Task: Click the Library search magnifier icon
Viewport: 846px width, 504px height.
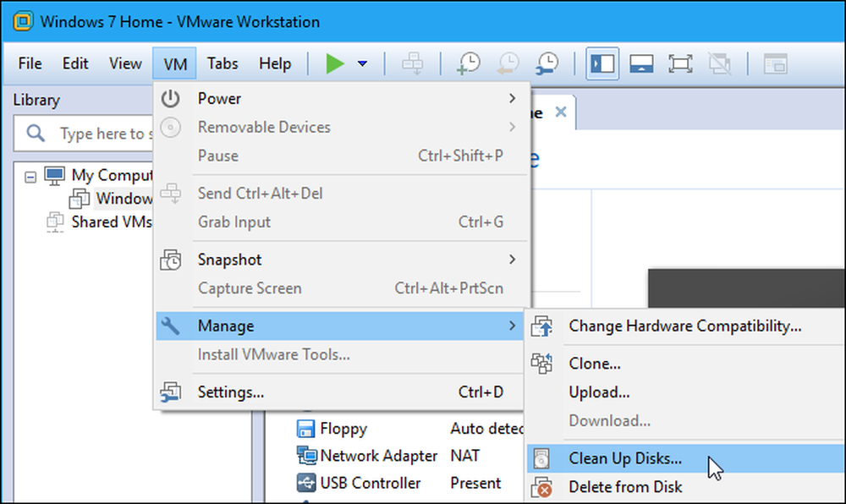Action: tap(36, 133)
